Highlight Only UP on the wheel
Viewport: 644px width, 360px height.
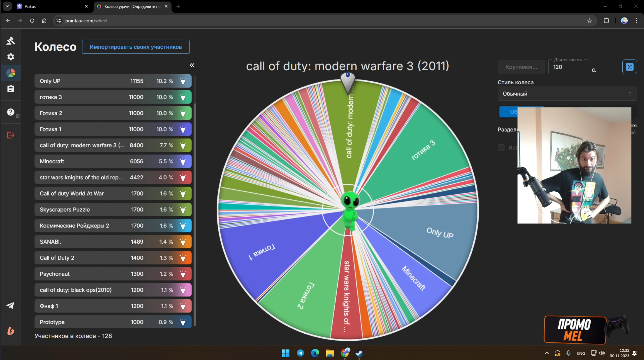click(x=183, y=81)
